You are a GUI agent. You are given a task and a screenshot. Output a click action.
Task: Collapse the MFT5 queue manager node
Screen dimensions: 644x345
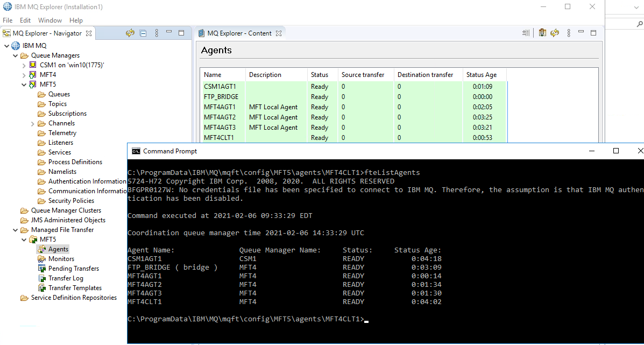coord(24,85)
